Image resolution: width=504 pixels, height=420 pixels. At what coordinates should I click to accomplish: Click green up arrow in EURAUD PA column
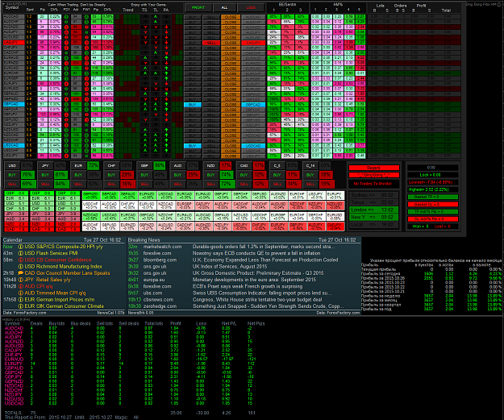point(166,57)
